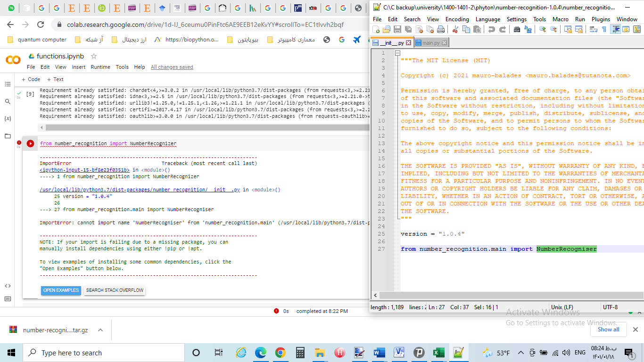This screenshot has height=362, width=644.
Task: Open Colab's Table of contents sidebar icon
Action: (8, 84)
